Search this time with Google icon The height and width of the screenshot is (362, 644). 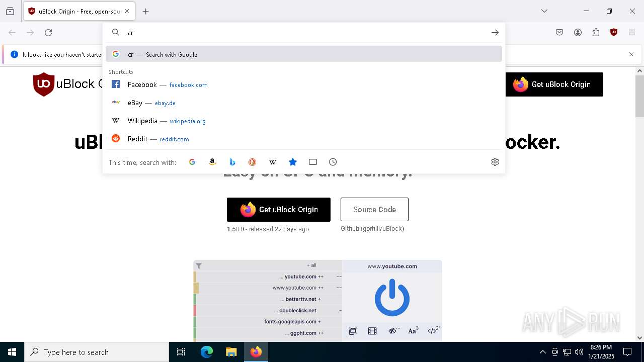tap(192, 162)
